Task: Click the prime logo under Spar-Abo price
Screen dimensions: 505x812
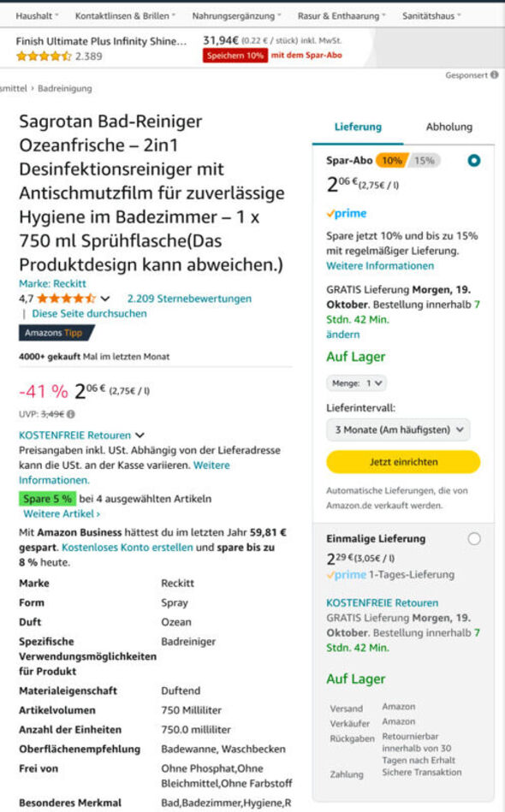Action: click(347, 213)
